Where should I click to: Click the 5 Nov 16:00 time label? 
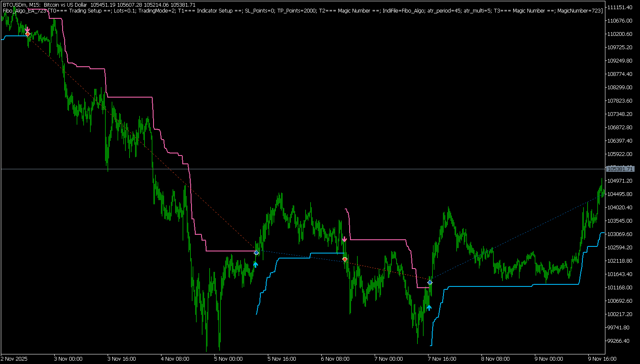[x=282, y=359]
